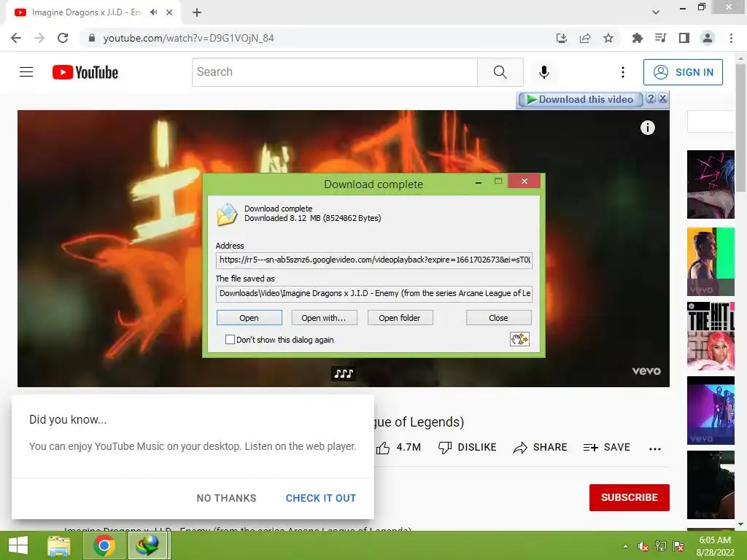Click the hand move icon in download dialog
747x560 pixels.
click(519, 339)
